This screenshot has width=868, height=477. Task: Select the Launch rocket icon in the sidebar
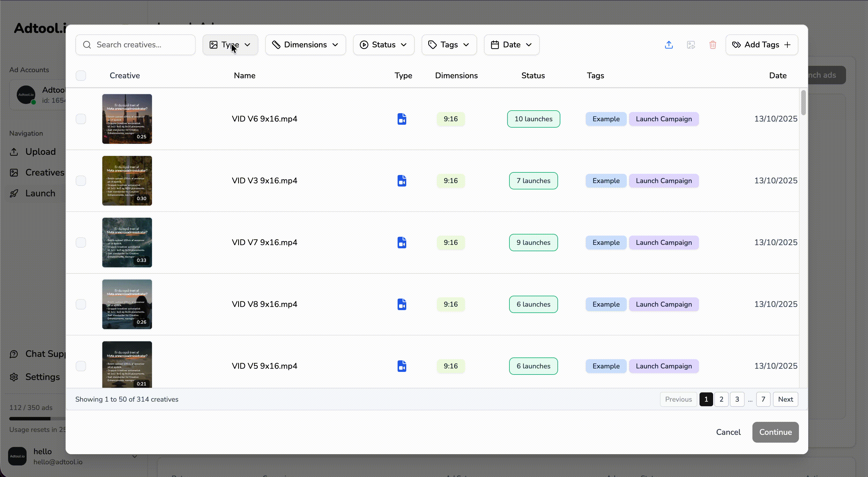[x=14, y=193]
